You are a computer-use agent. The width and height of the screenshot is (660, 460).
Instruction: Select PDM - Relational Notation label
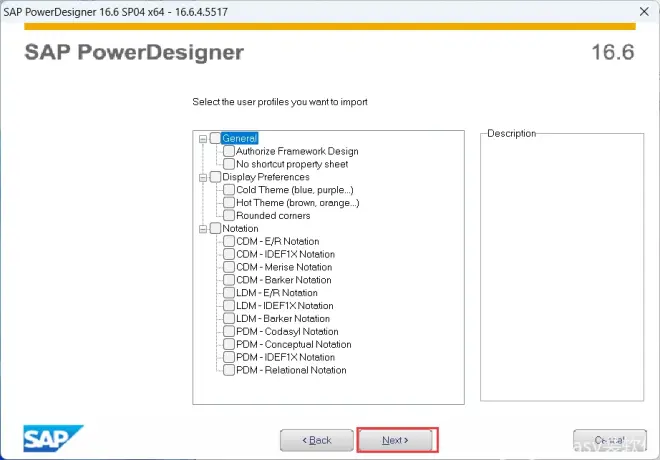pyautogui.click(x=291, y=370)
